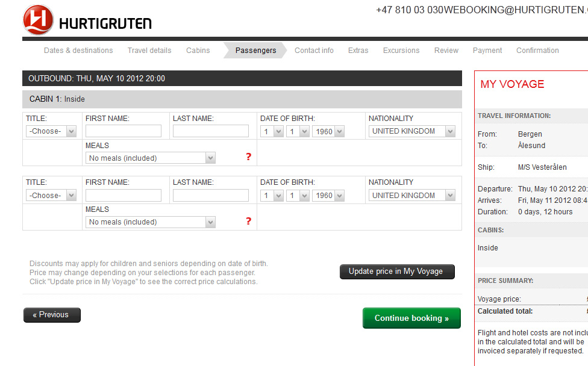Go to Excursions step
This screenshot has width=588, height=366.
tap(401, 50)
